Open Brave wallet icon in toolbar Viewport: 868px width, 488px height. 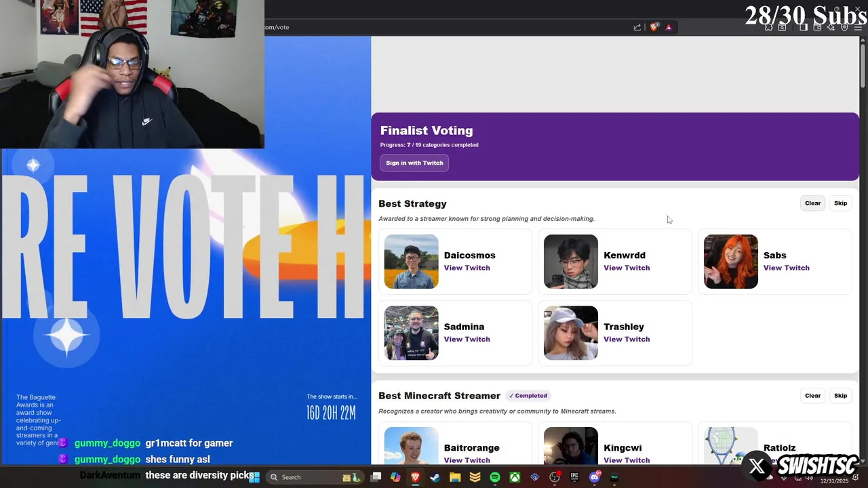pos(817,27)
